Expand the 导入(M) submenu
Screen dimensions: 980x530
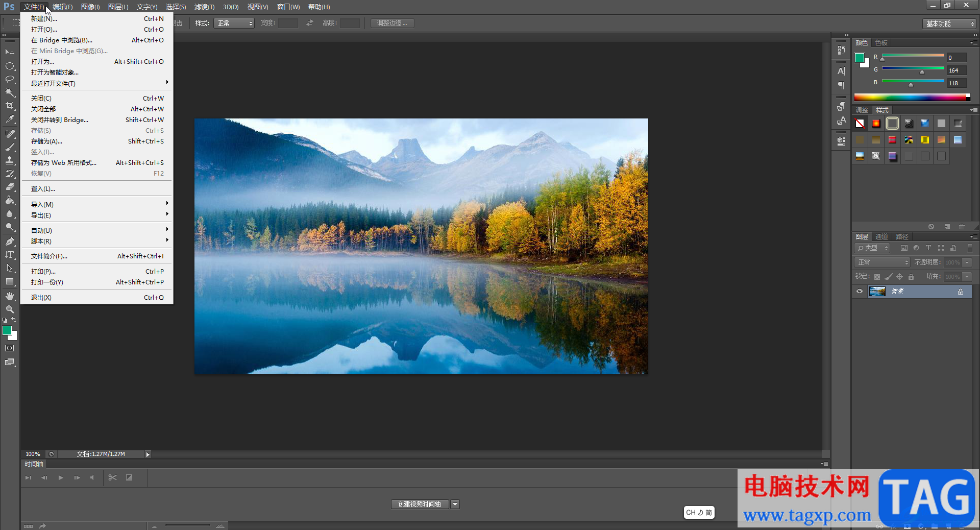97,204
